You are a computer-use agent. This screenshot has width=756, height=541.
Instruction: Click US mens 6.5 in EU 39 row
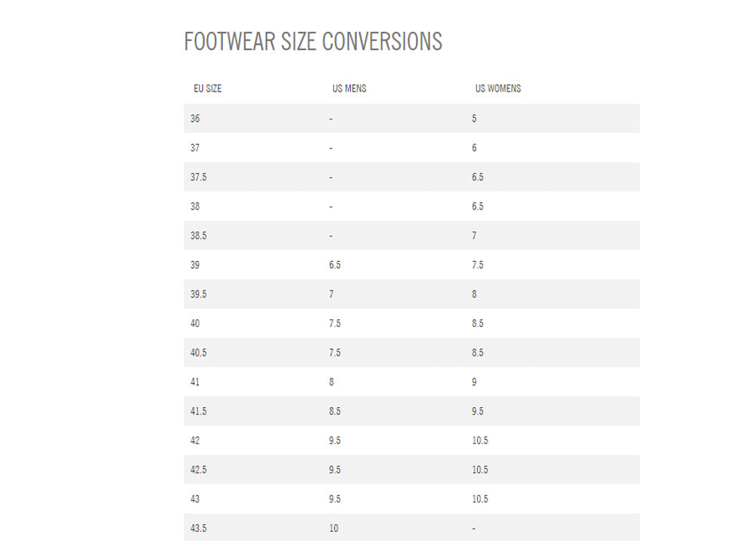point(335,265)
